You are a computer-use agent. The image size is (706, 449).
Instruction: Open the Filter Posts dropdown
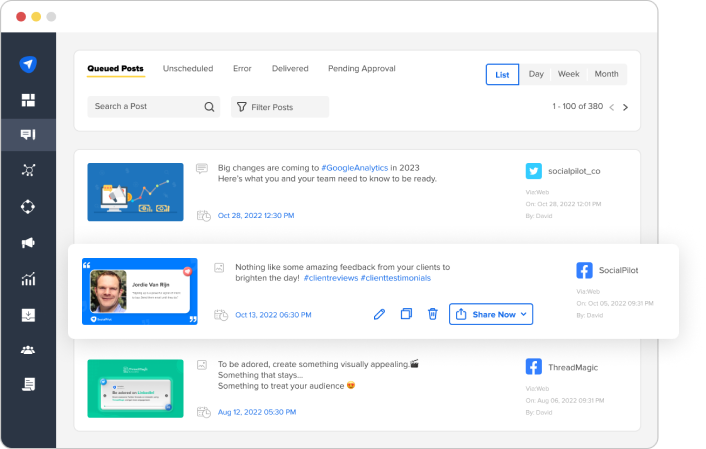coord(280,107)
